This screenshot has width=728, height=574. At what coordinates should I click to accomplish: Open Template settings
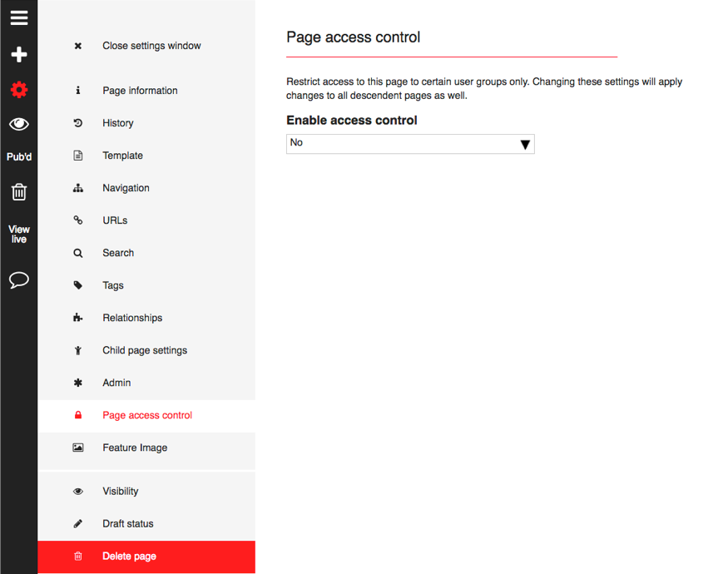tap(122, 156)
